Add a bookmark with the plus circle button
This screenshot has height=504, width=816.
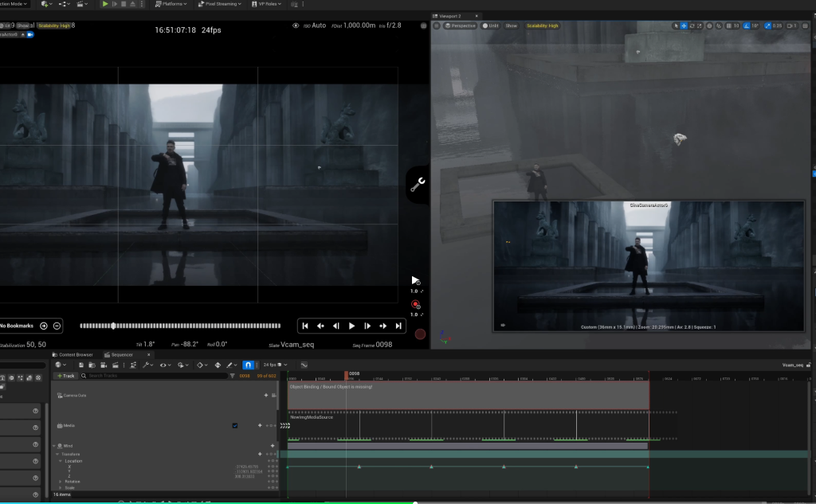click(44, 326)
